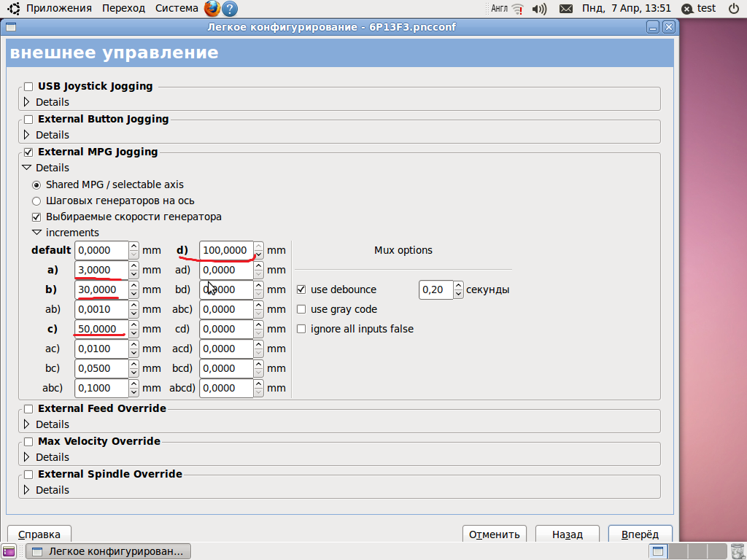Click the ab) increment field 0,0010
Screen dimensions: 747x560
(101, 309)
